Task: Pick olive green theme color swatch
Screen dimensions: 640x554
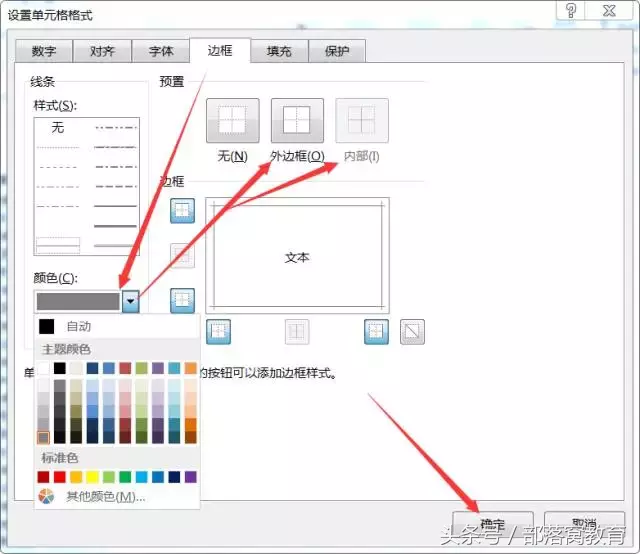Action: (142, 368)
